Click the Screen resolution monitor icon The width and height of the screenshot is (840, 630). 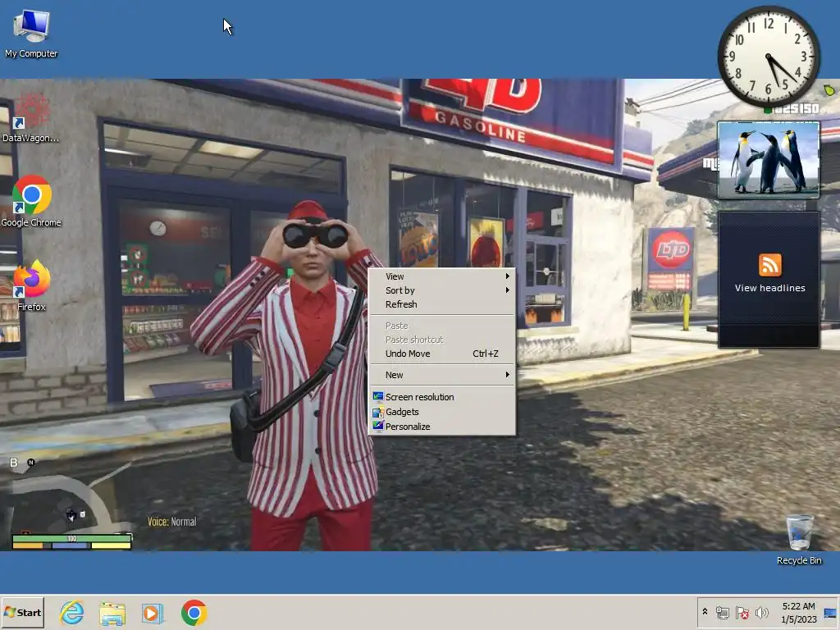[378, 396]
